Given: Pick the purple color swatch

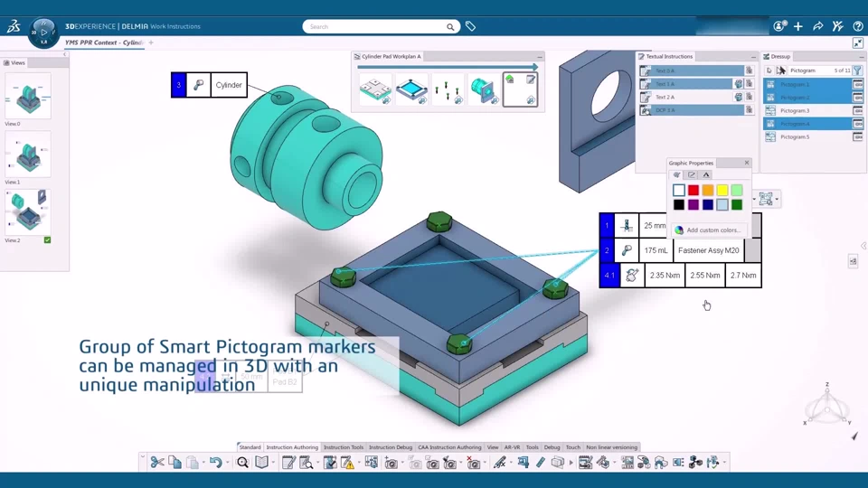Looking at the screenshot, I should pyautogui.click(x=693, y=205).
